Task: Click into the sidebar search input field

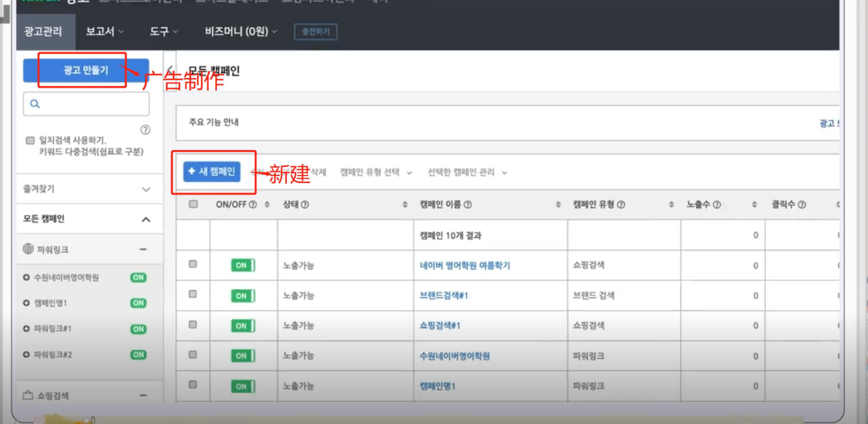Action: [x=86, y=104]
